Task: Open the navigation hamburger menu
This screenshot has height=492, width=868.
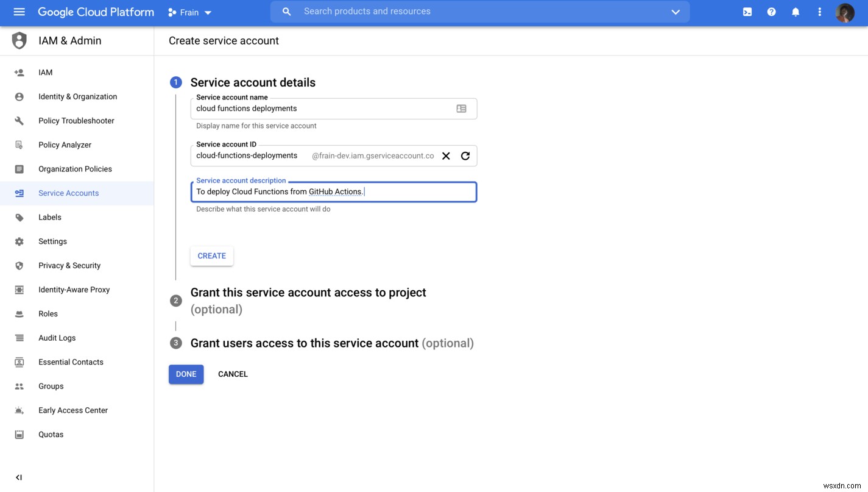Action: point(19,12)
